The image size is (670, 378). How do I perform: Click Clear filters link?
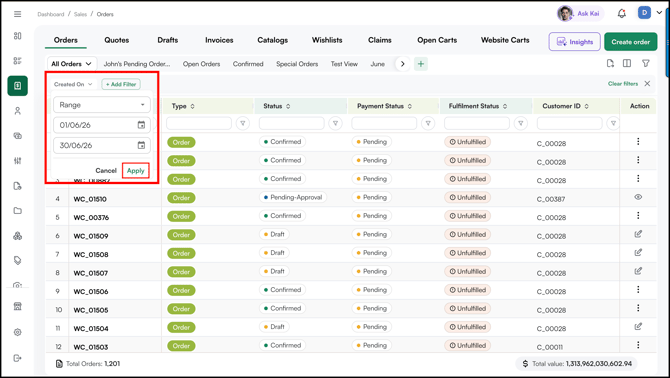pos(623,84)
